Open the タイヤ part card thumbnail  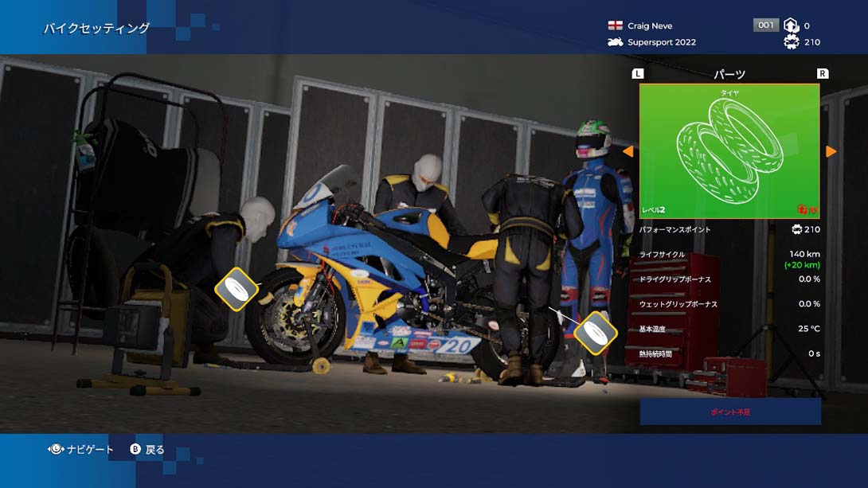(729, 151)
